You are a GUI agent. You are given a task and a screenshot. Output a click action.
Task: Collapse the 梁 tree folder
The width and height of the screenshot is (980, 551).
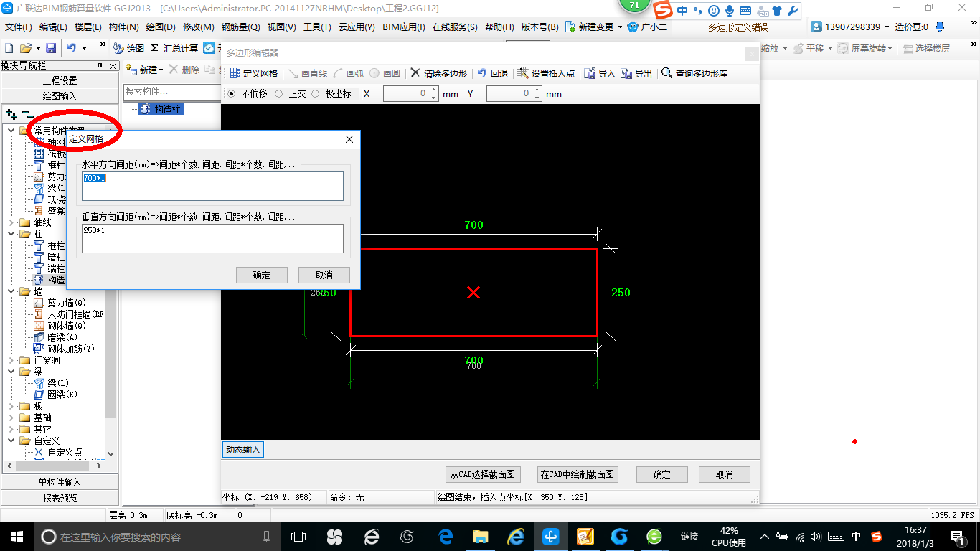click(x=11, y=372)
